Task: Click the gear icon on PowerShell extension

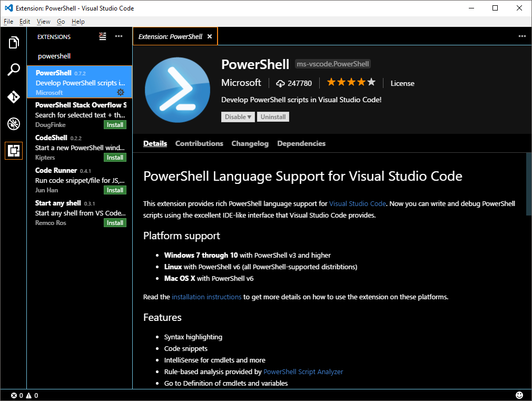Action: (x=121, y=92)
